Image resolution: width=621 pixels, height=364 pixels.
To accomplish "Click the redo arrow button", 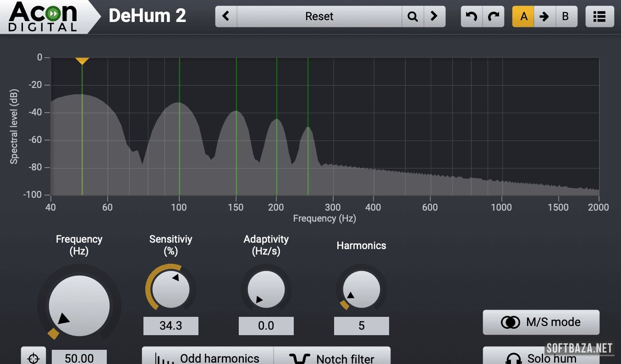I will (x=494, y=16).
